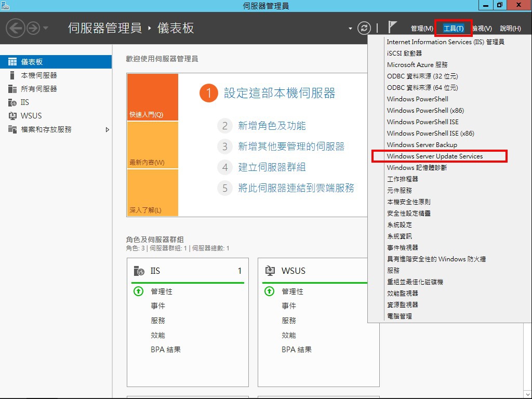
Task: Open 事件檢視器 from tools menu
Action: pyautogui.click(x=403, y=248)
